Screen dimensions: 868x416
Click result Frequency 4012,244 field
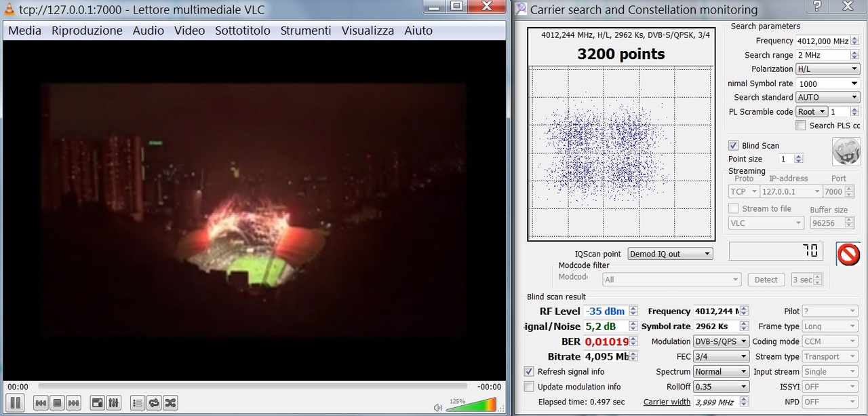coord(721,311)
